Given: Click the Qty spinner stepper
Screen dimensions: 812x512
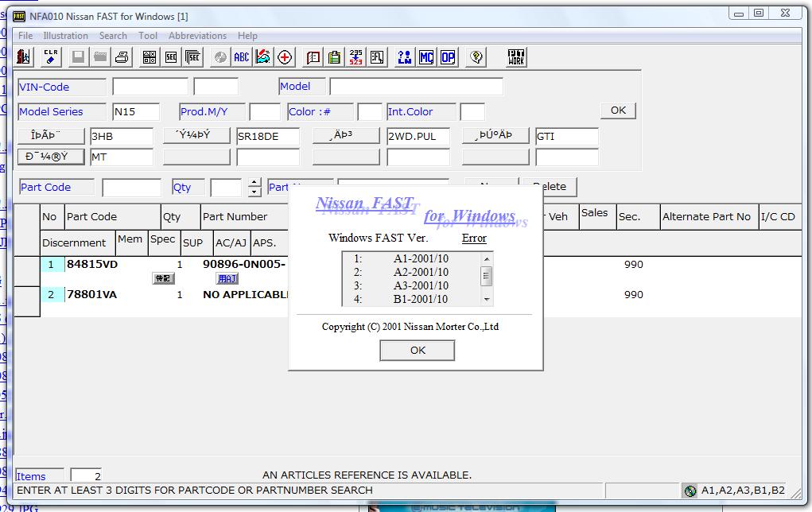Looking at the screenshot, I should [254, 188].
